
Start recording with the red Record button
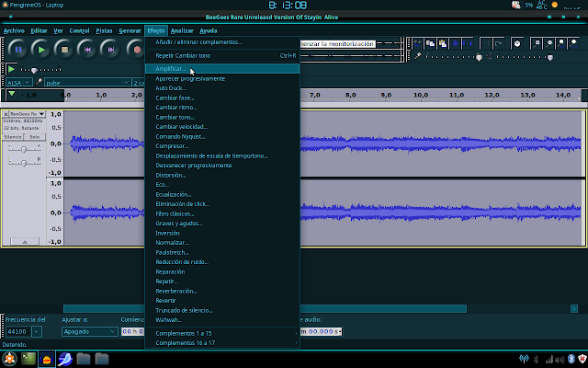tap(136, 49)
